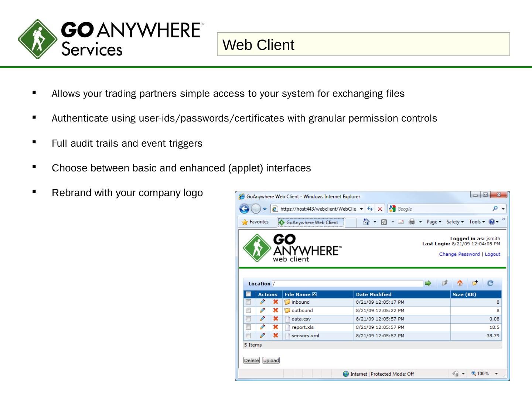This screenshot has width=532, height=399.
Task: Click the Delete button below the file list
Action: pos(252,361)
